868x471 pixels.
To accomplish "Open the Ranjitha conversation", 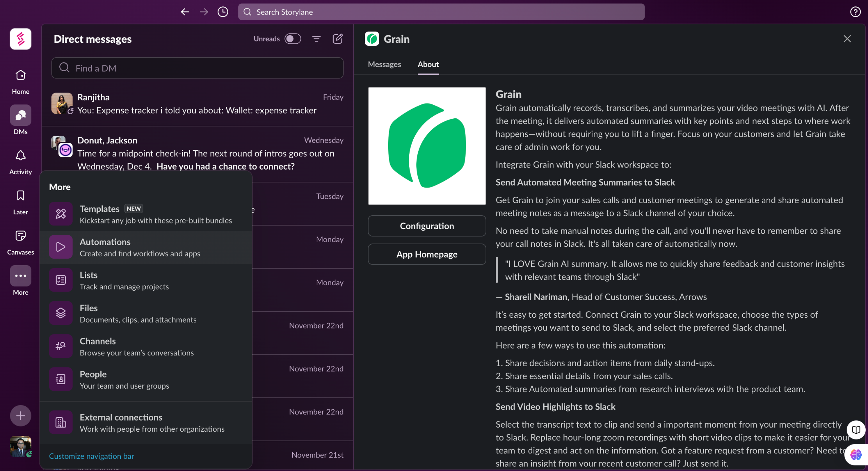I will [x=197, y=104].
